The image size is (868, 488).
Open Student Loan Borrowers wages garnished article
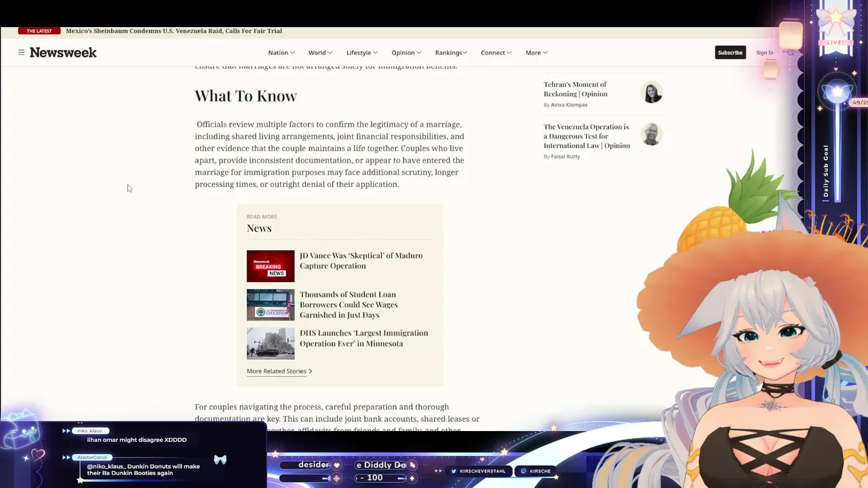point(349,304)
